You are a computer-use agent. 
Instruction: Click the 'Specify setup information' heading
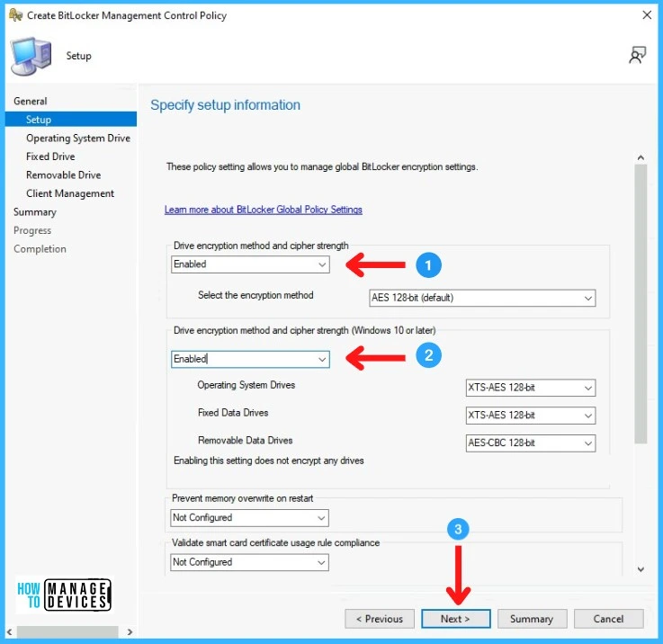click(x=226, y=105)
